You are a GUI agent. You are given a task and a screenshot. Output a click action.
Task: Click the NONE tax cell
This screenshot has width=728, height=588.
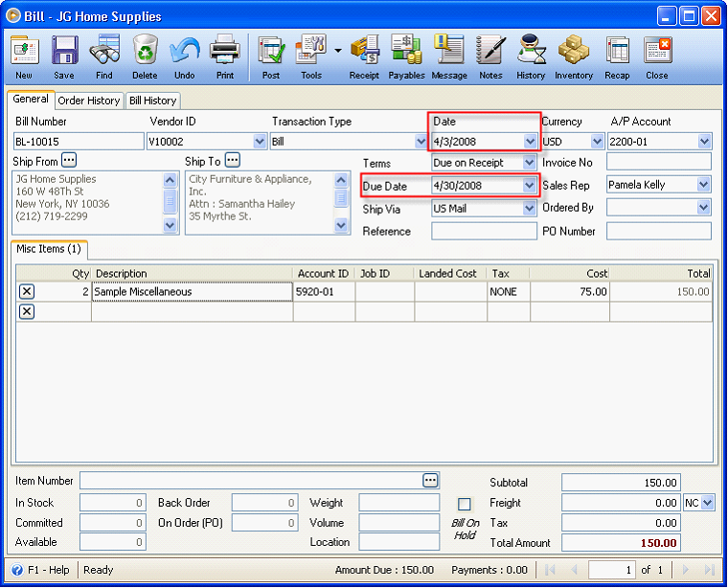(x=509, y=291)
